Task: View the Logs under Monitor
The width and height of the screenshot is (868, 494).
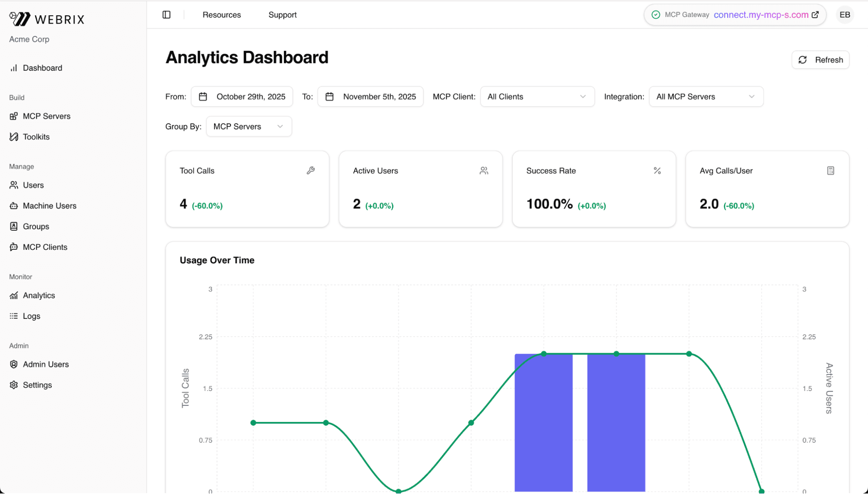Action: click(31, 316)
